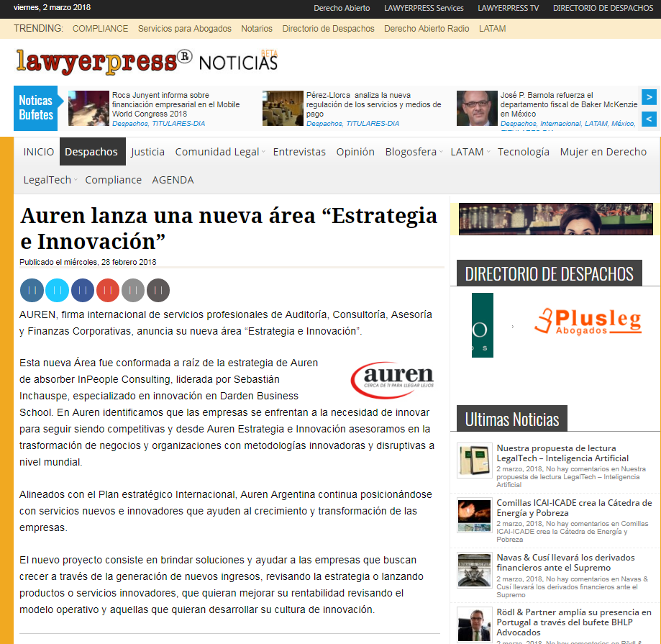The width and height of the screenshot is (661, 644).
Task: Select the Despachos navigation tab
Action: point(92,151)
